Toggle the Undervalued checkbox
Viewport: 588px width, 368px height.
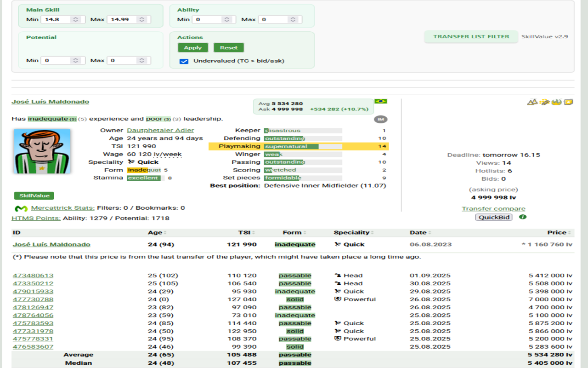(184, 61)
